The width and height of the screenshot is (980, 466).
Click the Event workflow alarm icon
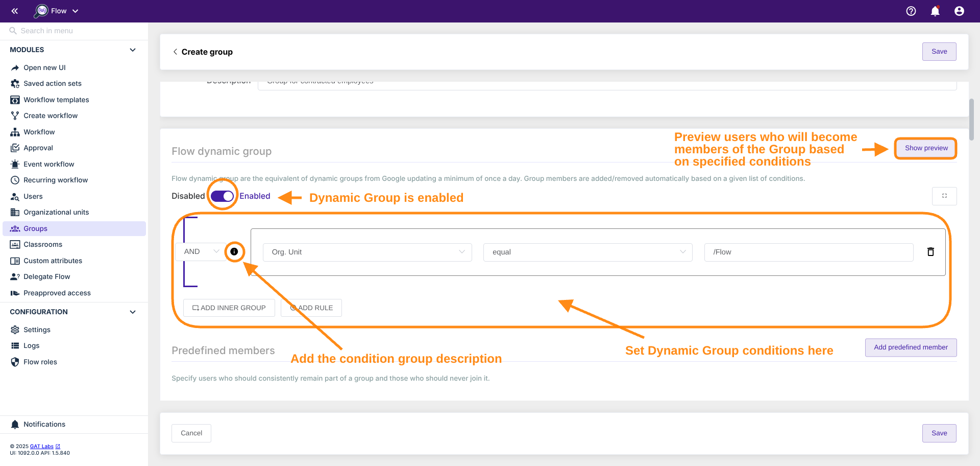(15, 164)
